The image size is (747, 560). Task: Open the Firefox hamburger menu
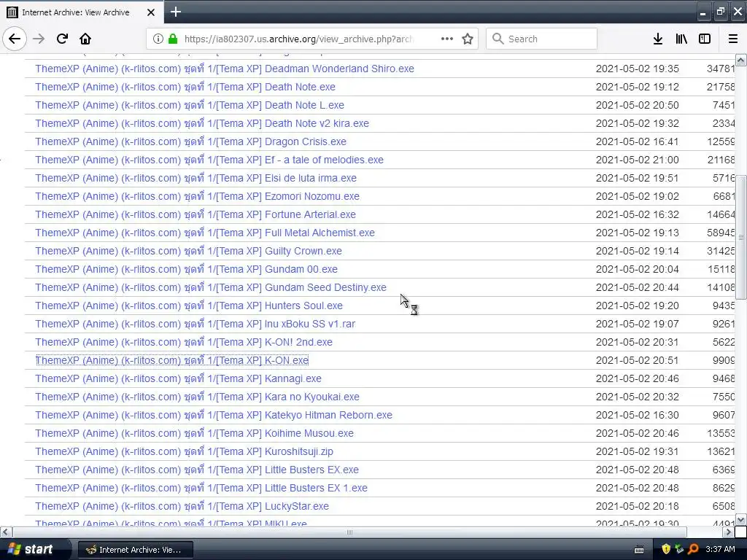(x=733, y=39)
